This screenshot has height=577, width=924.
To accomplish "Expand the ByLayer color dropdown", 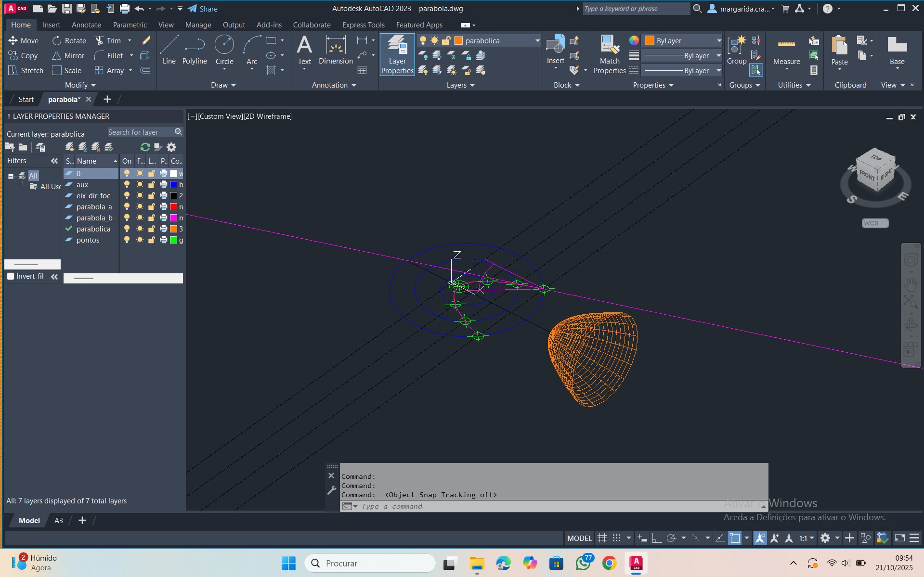I will coord(718,41).
